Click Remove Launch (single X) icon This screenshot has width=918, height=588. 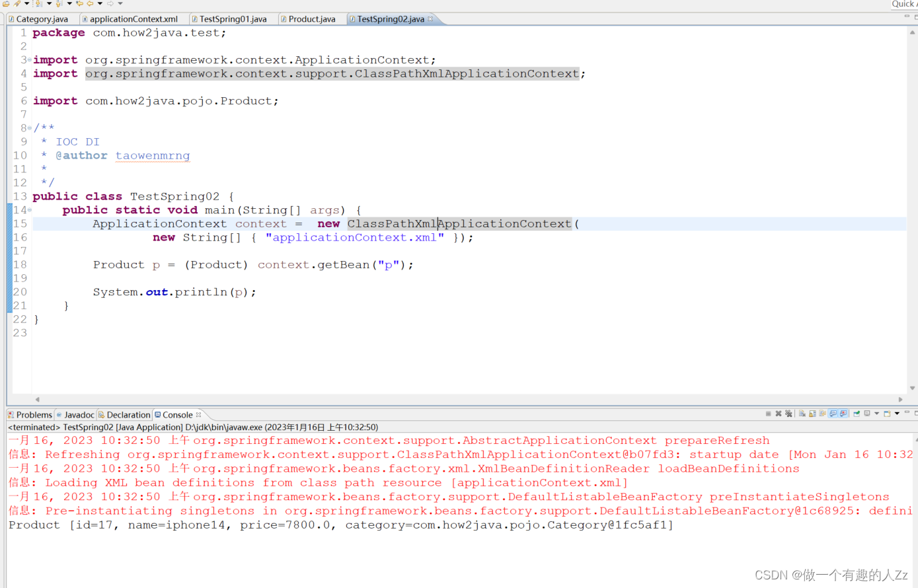click(779, 414)
